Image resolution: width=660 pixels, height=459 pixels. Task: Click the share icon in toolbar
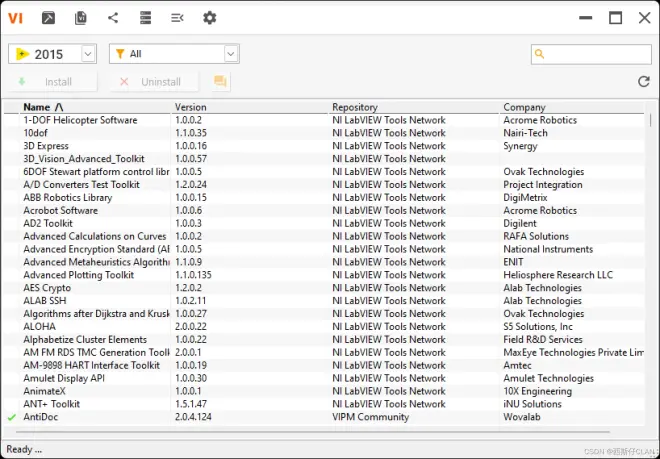click(113, 18)
